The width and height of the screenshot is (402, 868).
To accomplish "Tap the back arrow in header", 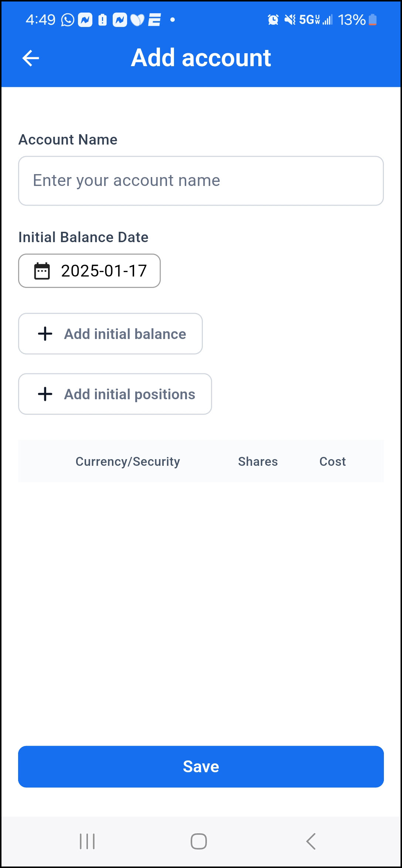I will pyautogui.click(x=31, y=58).
